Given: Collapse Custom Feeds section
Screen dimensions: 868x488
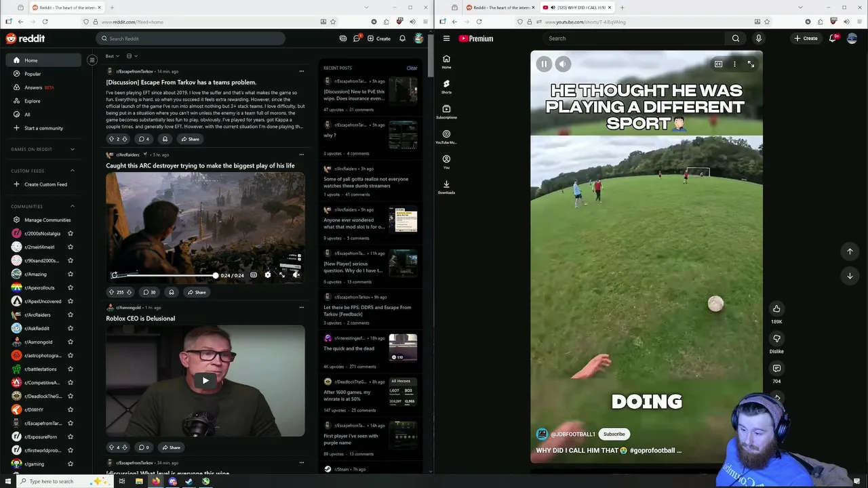Looking at the screenshot, I should pyautogui.click(x=73, y=171).
